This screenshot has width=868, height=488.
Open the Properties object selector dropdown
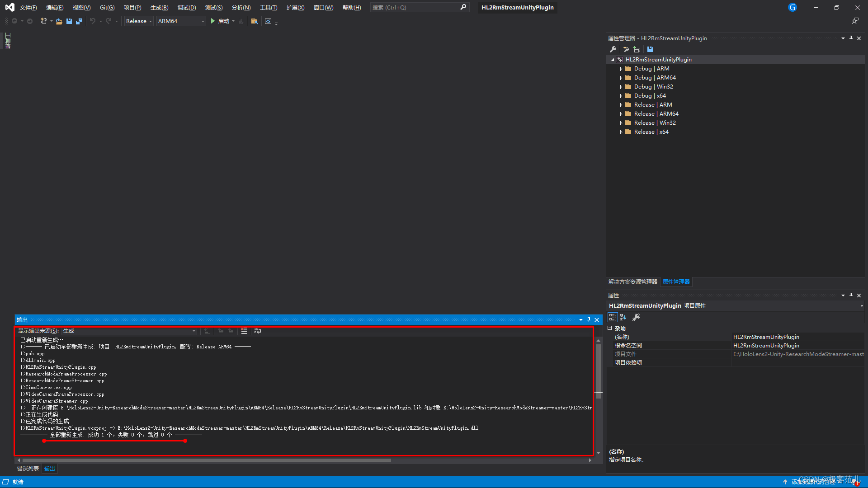point(861,306)
